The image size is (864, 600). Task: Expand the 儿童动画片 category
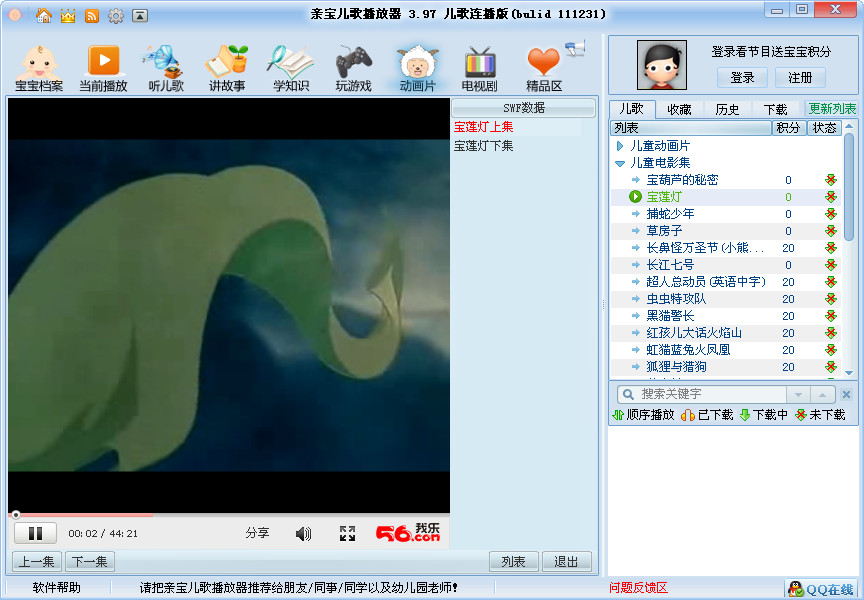(620, 146)
